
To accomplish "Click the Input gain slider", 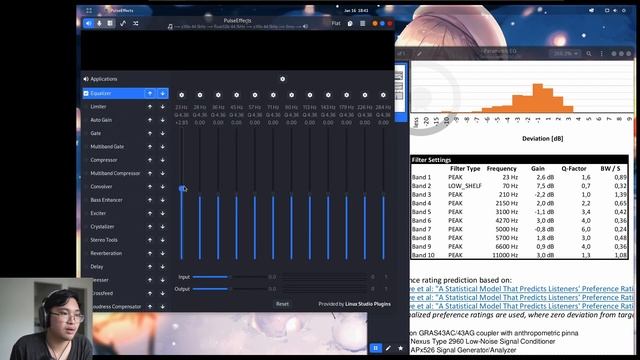I will point(229,277).
